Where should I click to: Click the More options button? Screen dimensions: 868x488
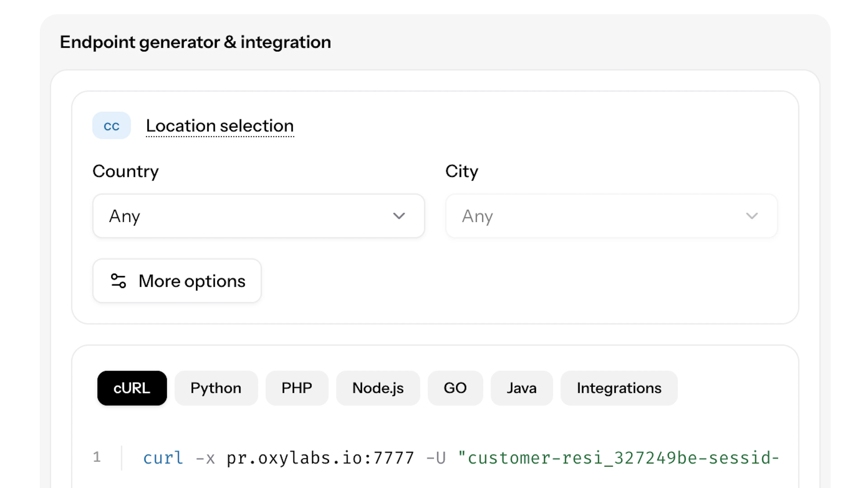(177, 281)
